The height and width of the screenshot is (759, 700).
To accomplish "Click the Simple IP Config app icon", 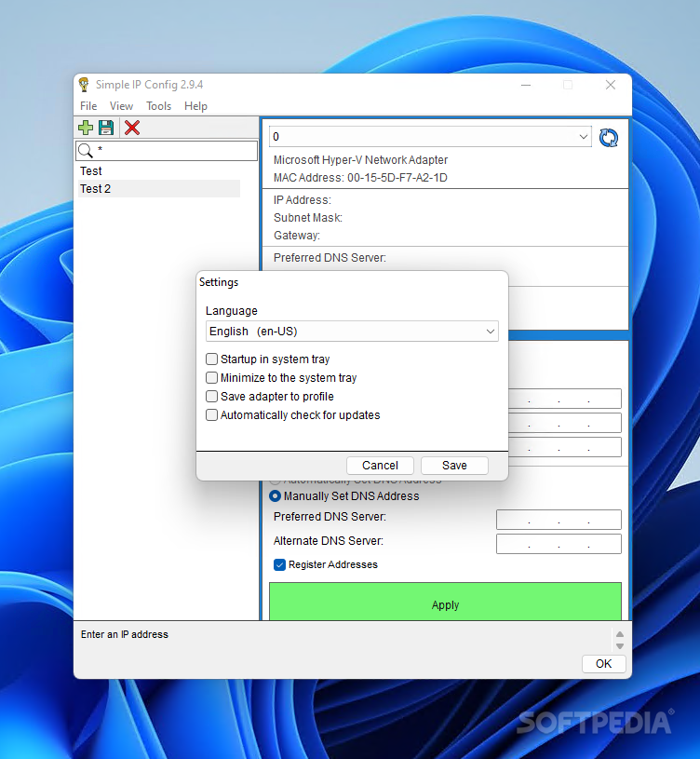I will tap(84, 84).
